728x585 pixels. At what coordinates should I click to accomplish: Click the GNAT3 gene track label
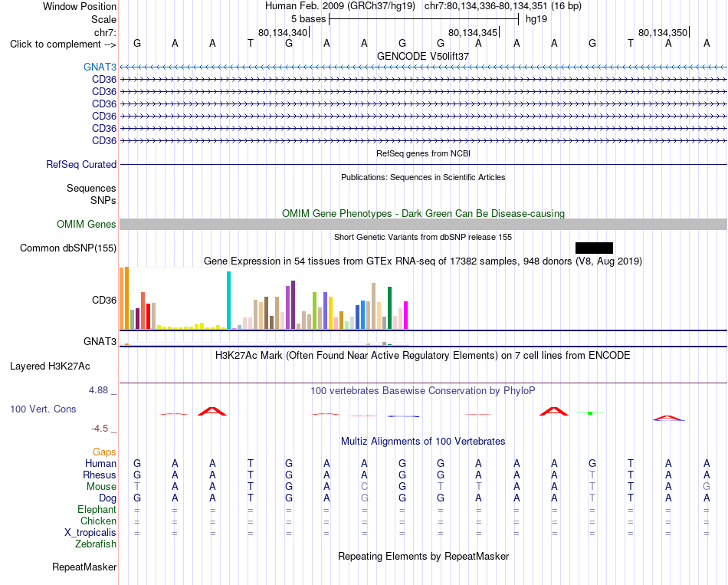[100, 67]
